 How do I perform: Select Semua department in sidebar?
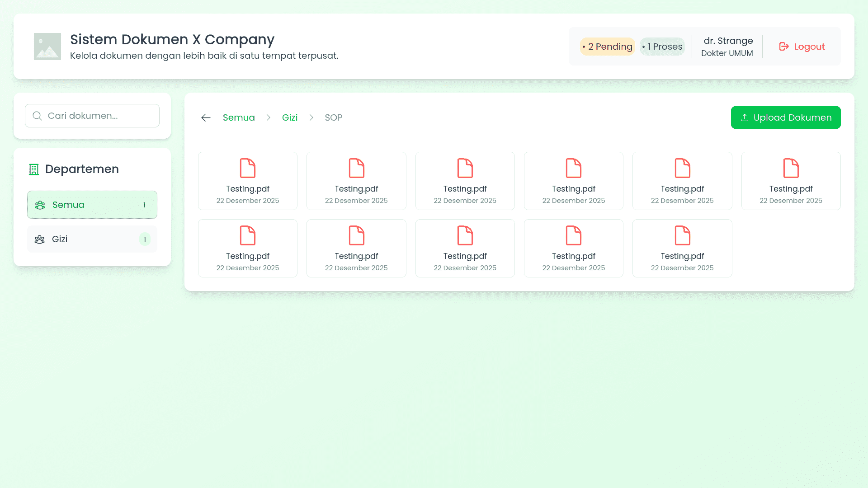[92, 205]
